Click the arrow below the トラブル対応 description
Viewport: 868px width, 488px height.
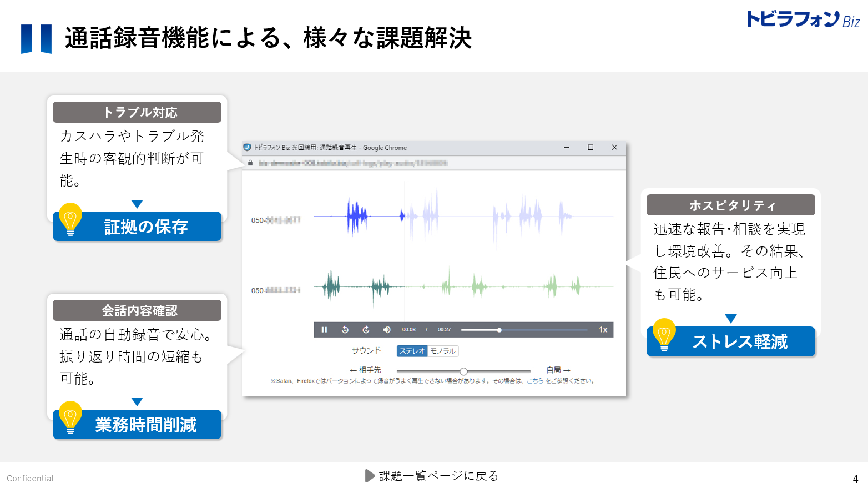137,203
